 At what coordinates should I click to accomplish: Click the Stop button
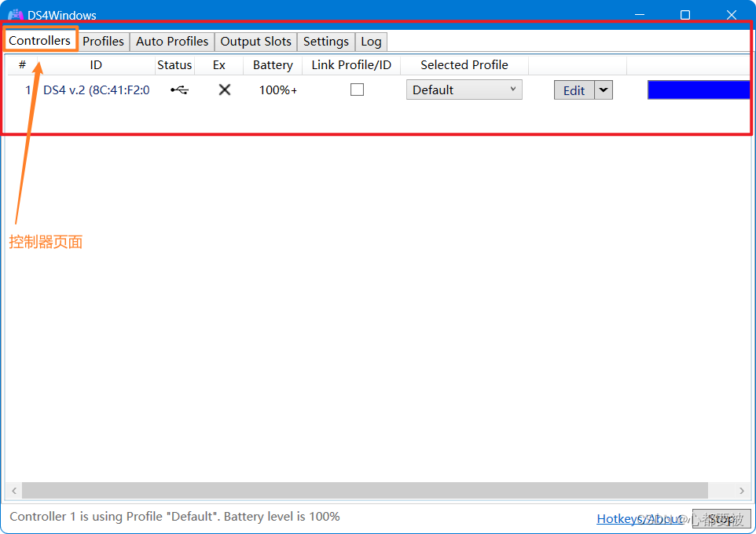click(721, 518)
